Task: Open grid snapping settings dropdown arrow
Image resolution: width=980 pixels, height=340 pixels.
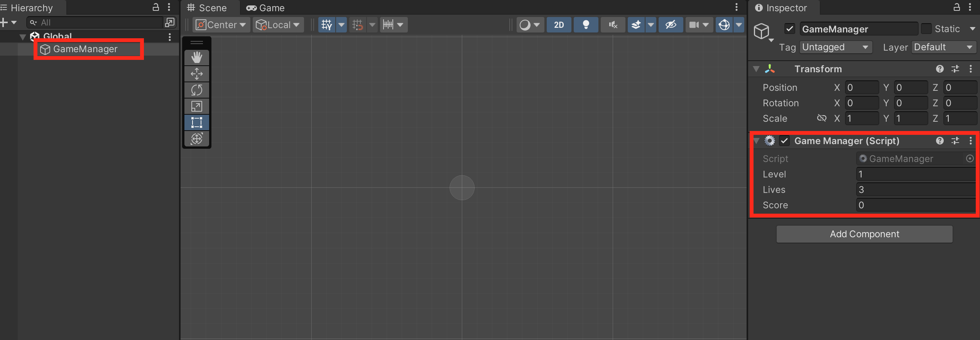Action: click(x=372, y=25)
